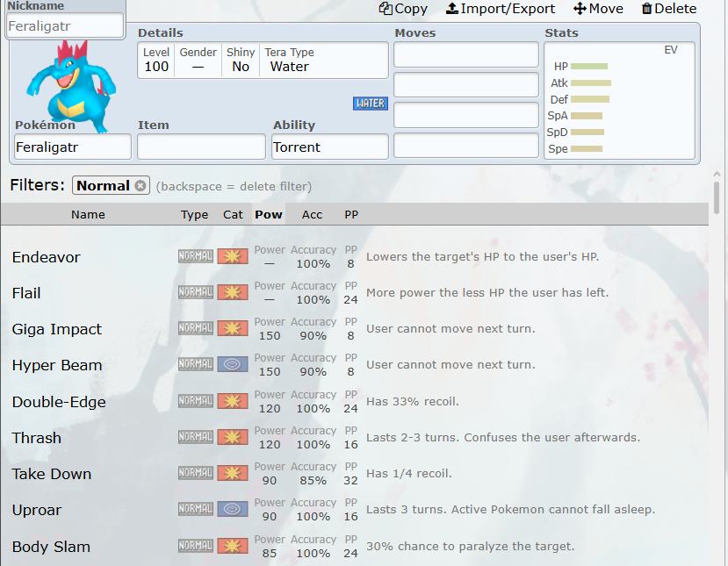728x566 pixels.
Task: Click the Water type badge icon
Action: point(370,104)
